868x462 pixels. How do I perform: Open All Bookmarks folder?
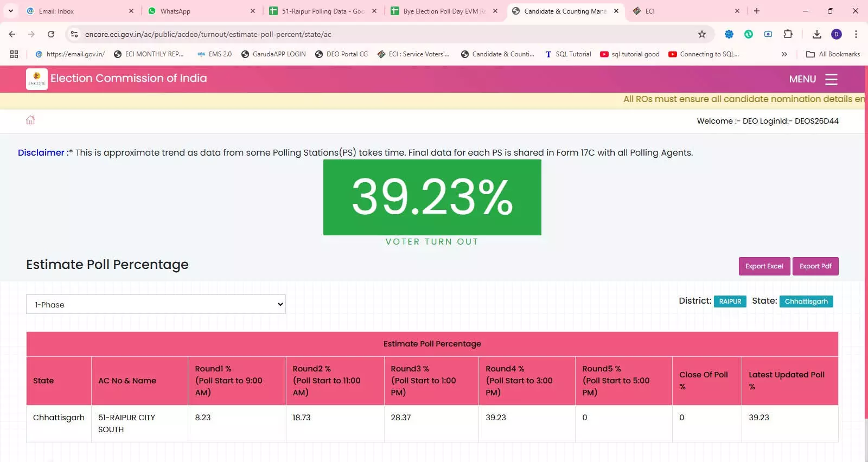click(x=833, y=54)
